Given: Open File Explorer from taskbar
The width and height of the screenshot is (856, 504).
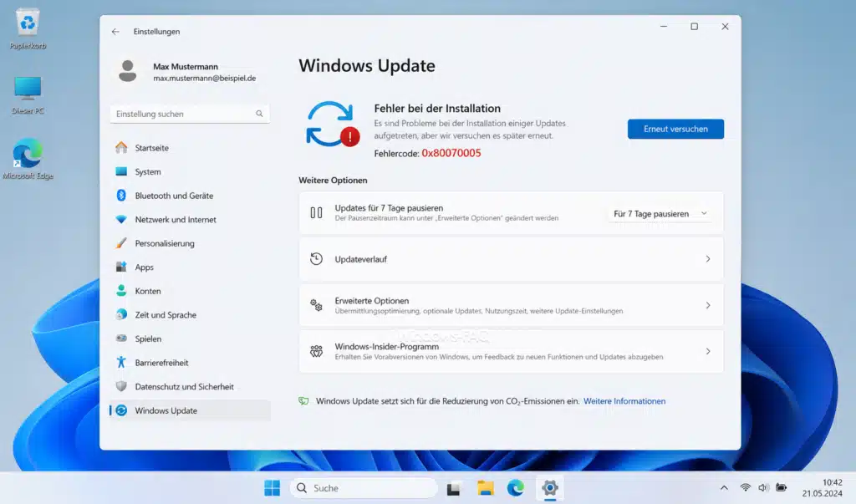Looking at the screenshot, I should point(486,487).
